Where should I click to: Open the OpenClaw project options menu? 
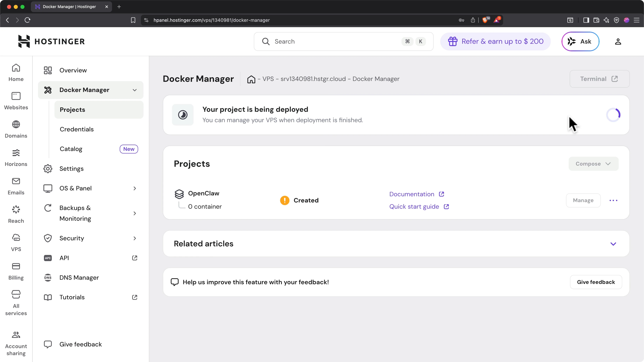(613, 200)
